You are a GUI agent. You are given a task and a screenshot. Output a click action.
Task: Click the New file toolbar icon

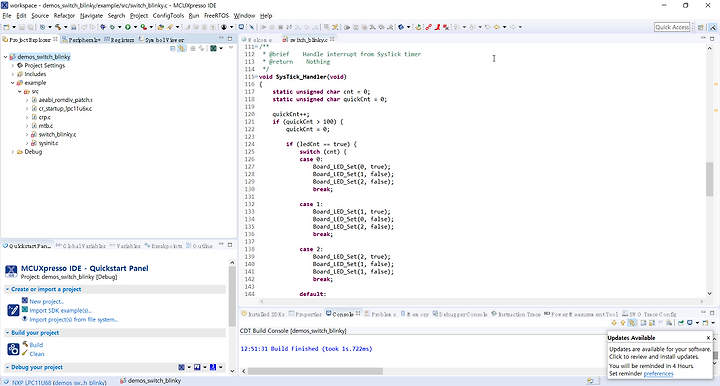pyautogui.click(x=6, y=27)
